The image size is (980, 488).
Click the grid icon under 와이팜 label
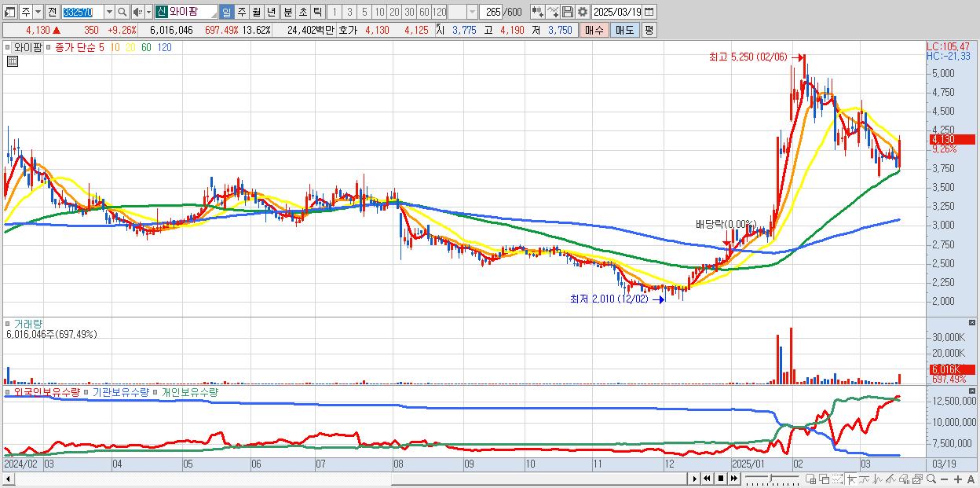point(12,61)
